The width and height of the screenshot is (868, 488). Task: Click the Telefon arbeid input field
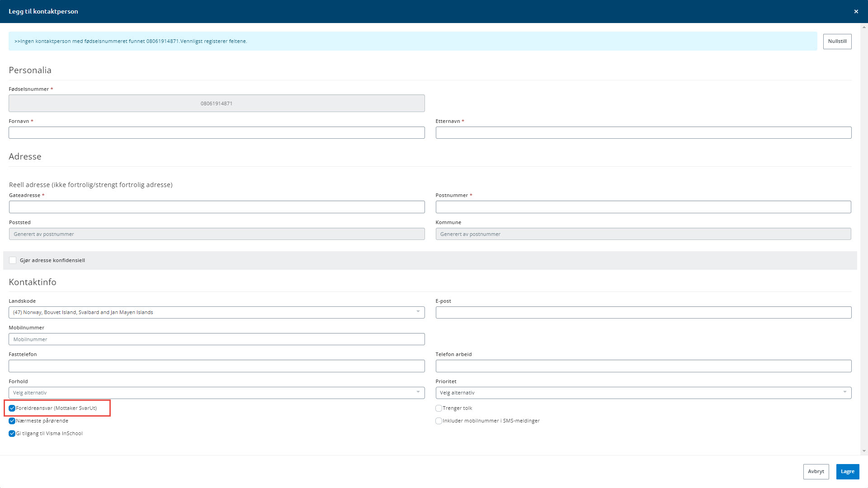click(x=643, y=366)
